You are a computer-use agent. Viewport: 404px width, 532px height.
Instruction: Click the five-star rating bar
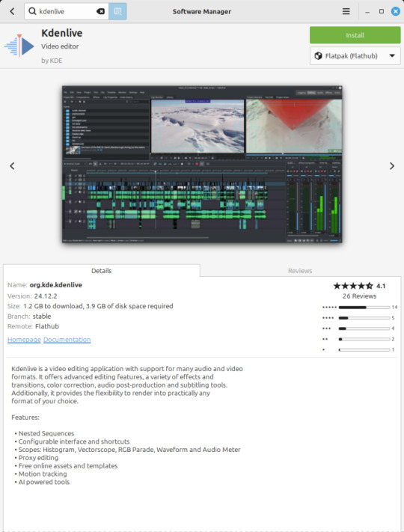(x=364, y=308)
